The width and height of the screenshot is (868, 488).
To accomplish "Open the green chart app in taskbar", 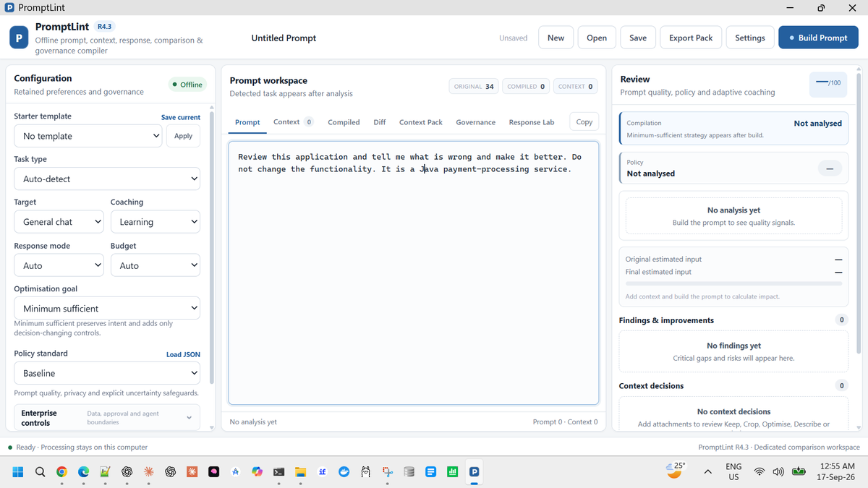I will coord(453,472).
